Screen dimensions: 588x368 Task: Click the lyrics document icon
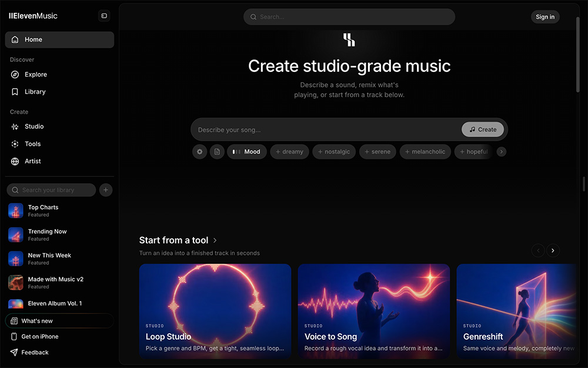[217, 152]
